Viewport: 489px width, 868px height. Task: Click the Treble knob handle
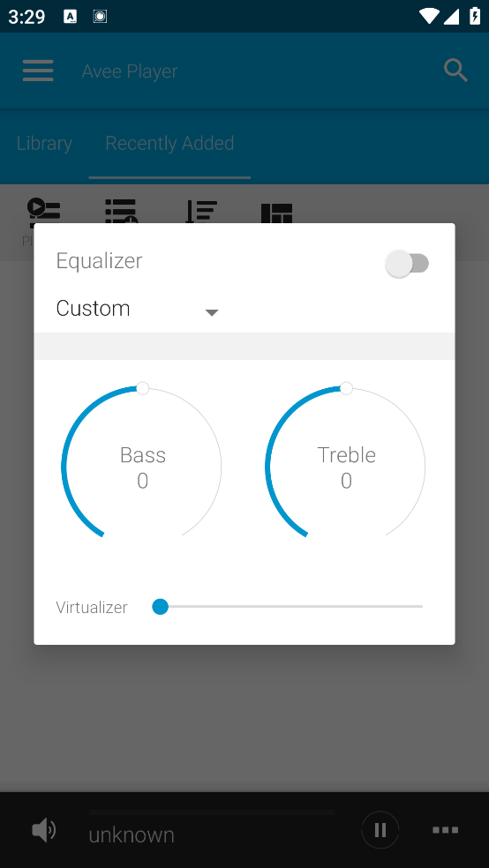pos(346,388)
